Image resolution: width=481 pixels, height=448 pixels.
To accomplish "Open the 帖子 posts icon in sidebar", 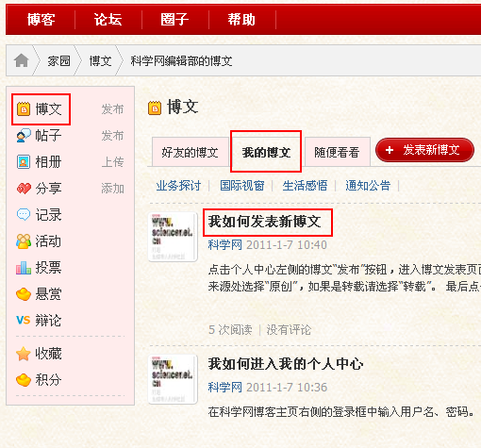I will pos(24,136).
